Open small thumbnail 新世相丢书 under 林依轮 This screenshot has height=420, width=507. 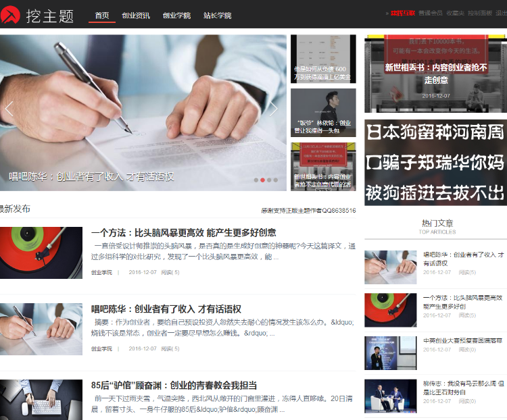[x=323, y=167]
